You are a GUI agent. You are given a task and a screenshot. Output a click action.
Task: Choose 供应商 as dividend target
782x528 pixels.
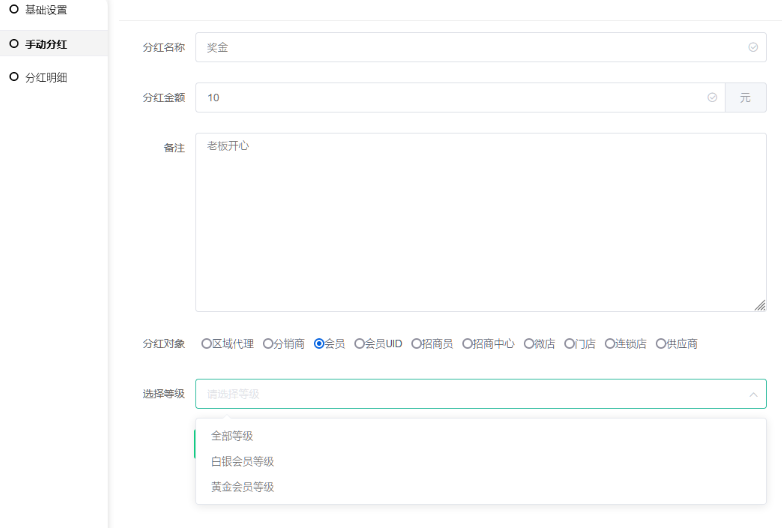(x=661, y=344)
